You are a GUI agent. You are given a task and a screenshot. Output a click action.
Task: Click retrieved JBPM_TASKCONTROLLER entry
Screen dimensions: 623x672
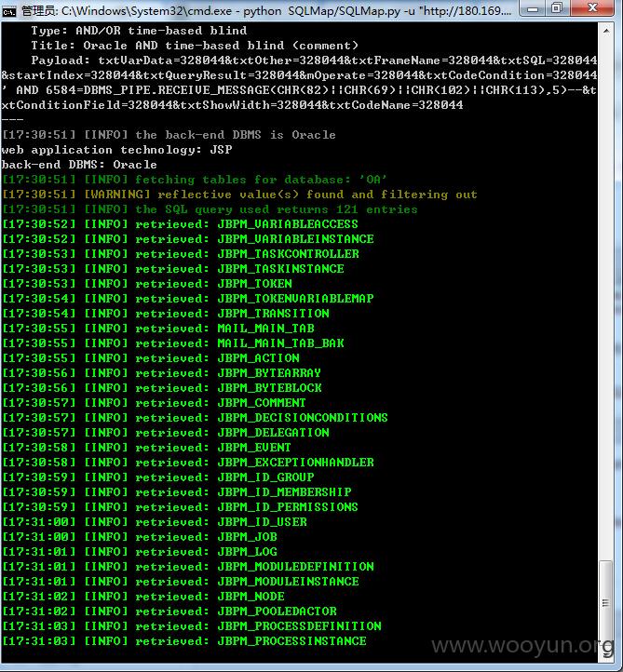point(181,254)
